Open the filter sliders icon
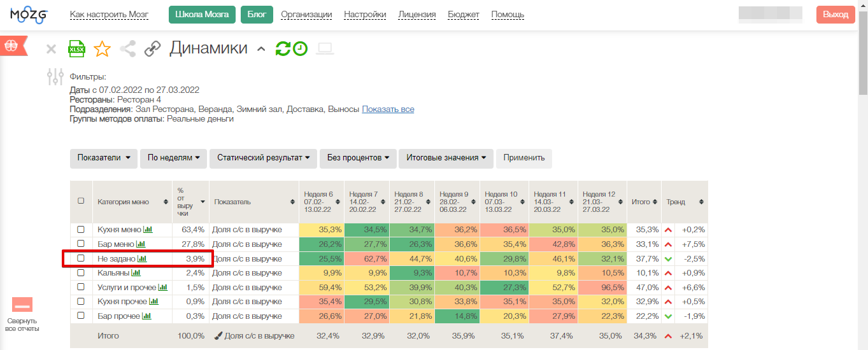The width and height of the screenshot is (868, 350). pos(55,76)
